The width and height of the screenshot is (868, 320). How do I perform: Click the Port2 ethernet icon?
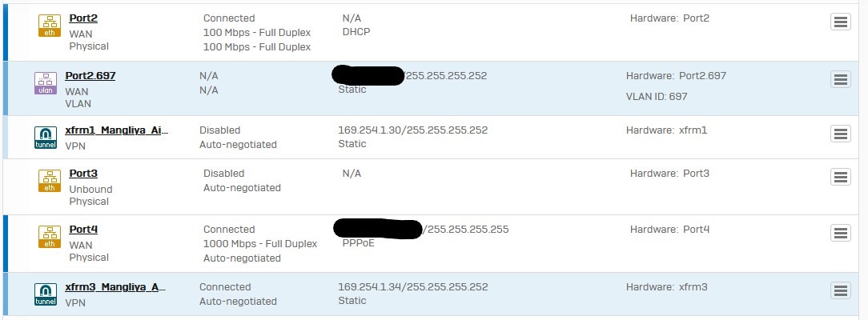(x=50, y=26)
